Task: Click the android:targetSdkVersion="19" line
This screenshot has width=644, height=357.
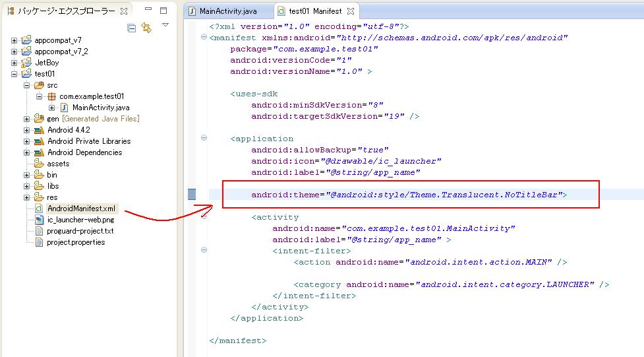Action: 335,116
